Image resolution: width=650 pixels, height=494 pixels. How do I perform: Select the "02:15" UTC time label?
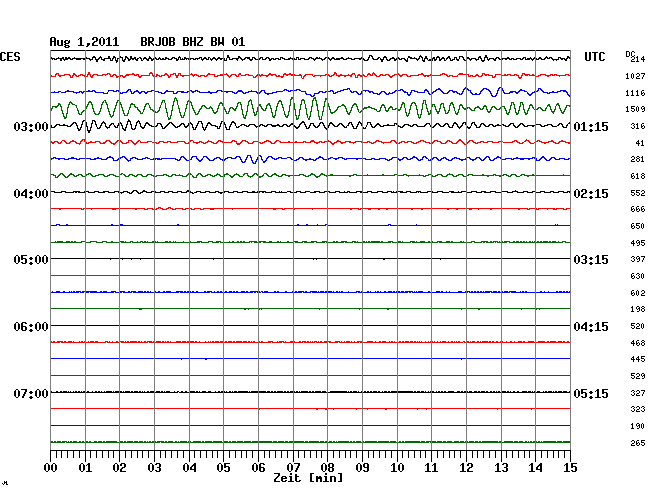pyautogui.click(x=591, y=194)
